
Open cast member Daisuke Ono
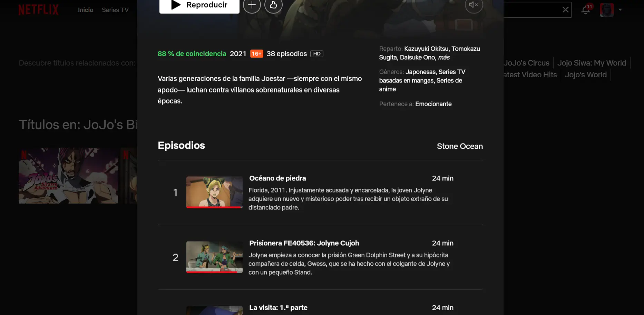pos(418,57)
